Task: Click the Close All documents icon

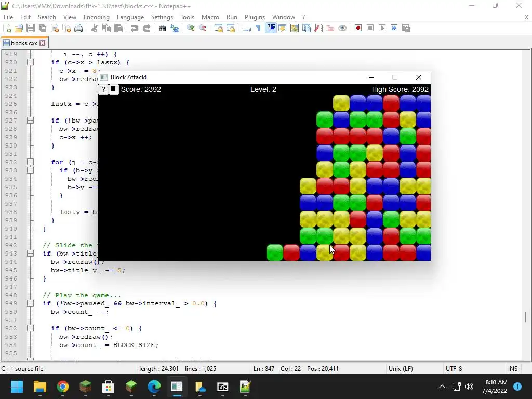Action: [66, 28]
